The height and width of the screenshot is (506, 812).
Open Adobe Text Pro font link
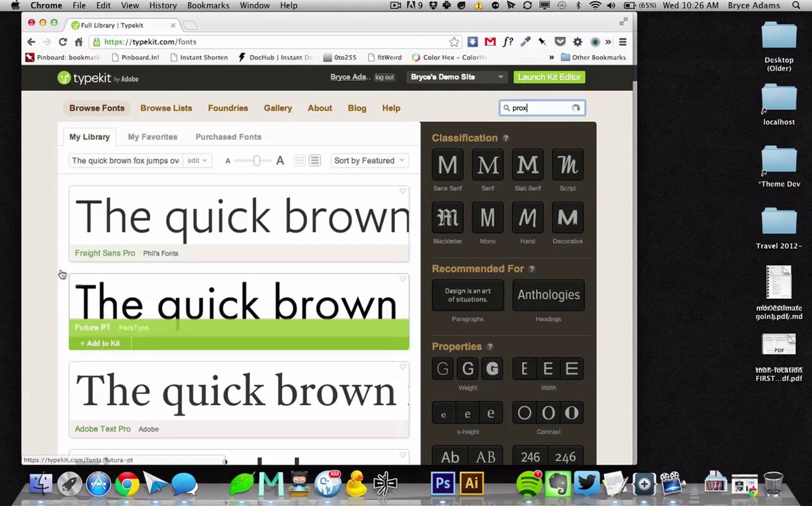(x=103, y=429)
